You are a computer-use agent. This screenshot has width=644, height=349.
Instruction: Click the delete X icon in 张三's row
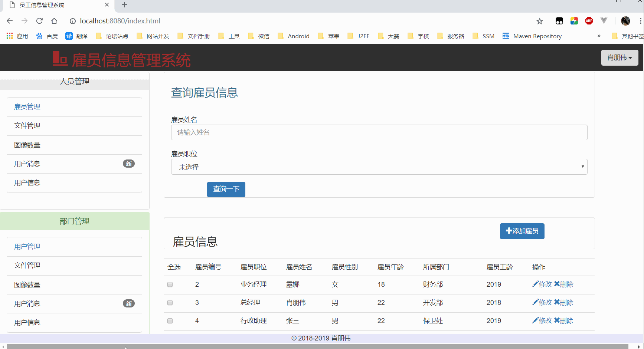pyautogui.click(x=557, y=320)
